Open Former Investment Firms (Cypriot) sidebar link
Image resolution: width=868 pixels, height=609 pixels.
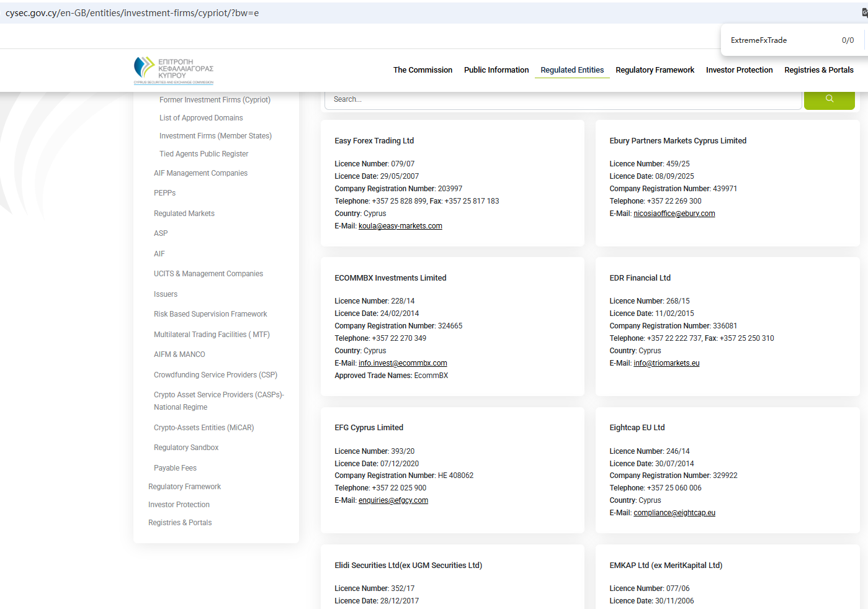tap(215, 100)
